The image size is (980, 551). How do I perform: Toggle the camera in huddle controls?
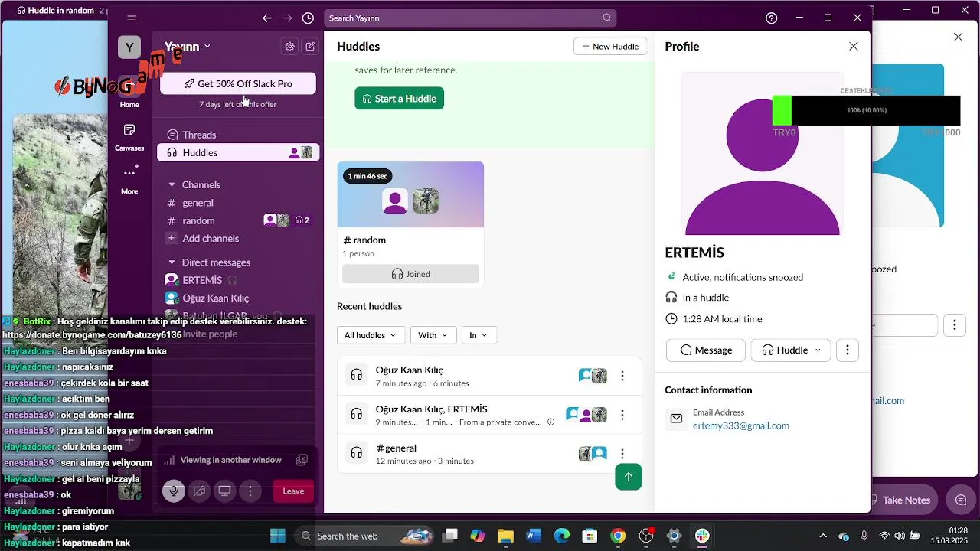199,491
